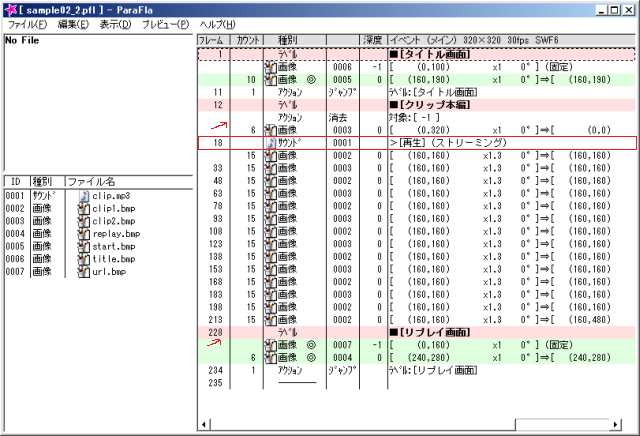Click the right arrow of the horizontal scrollbar
The image size is (640, 436).
click(616, 425)
